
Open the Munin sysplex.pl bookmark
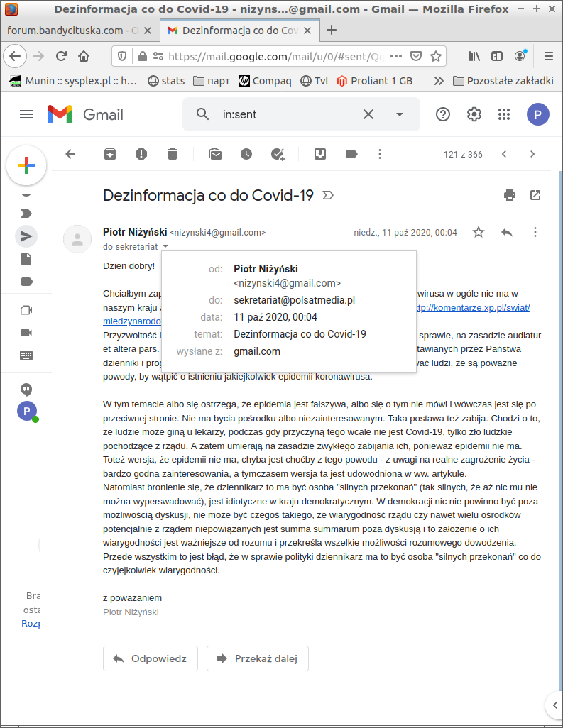[x=73, y=81]
